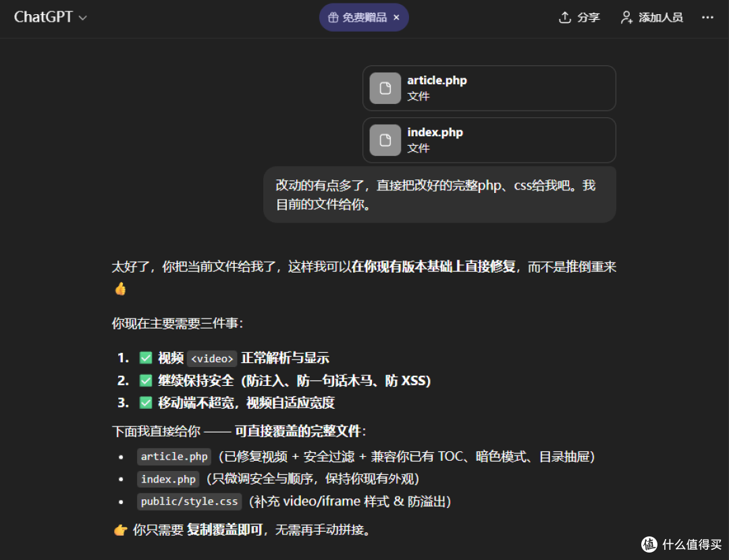
Task: Click the text 正常解析与显示
Action: (285, 358)
